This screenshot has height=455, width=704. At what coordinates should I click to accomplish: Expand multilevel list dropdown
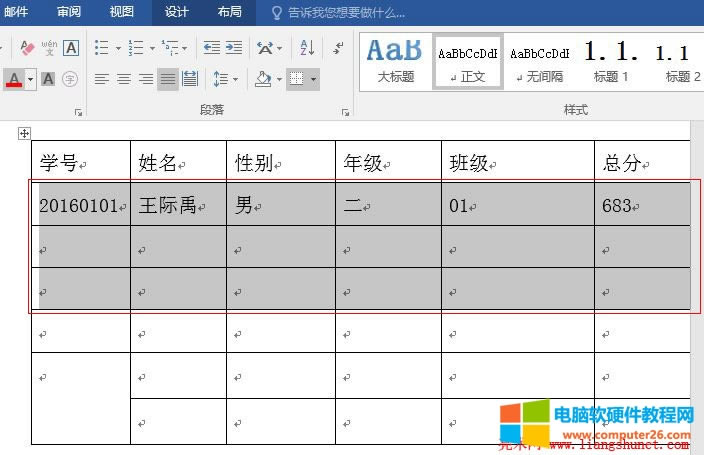coord(185,48)
